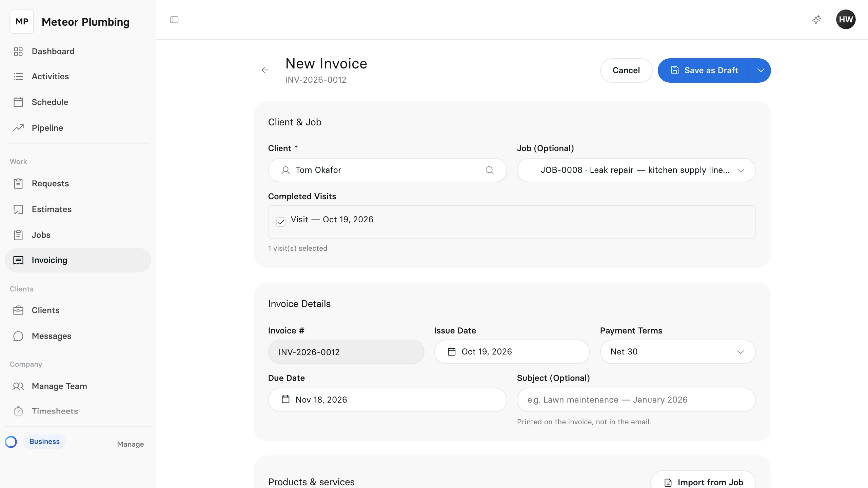Toggle the sidebar panel icon
Screen dimensions: 868x488
[174, 20]
